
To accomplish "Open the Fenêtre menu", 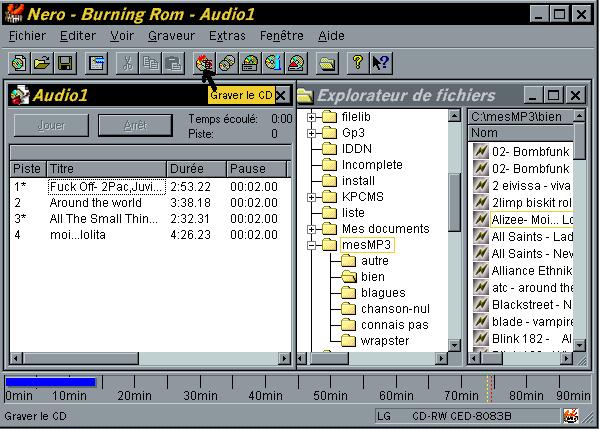I will pyautogui.click(x=282, y=36).
